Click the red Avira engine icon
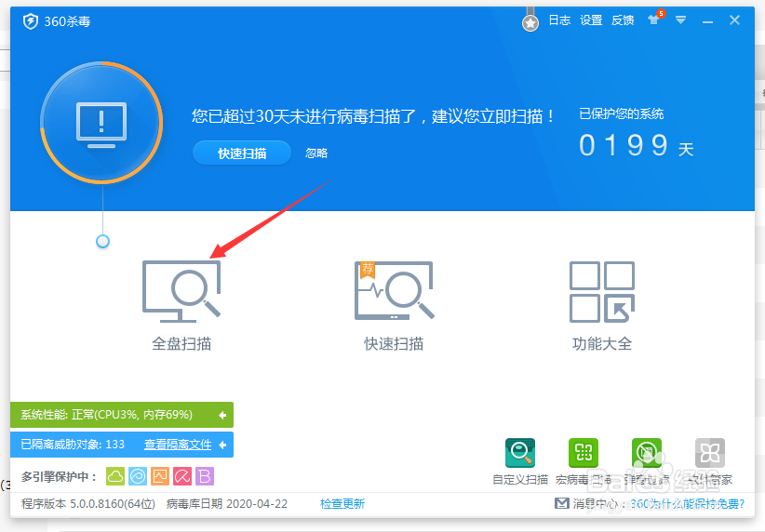Viewport: 765px width, 532px height. pyautogui.click(x=182, y=476)
